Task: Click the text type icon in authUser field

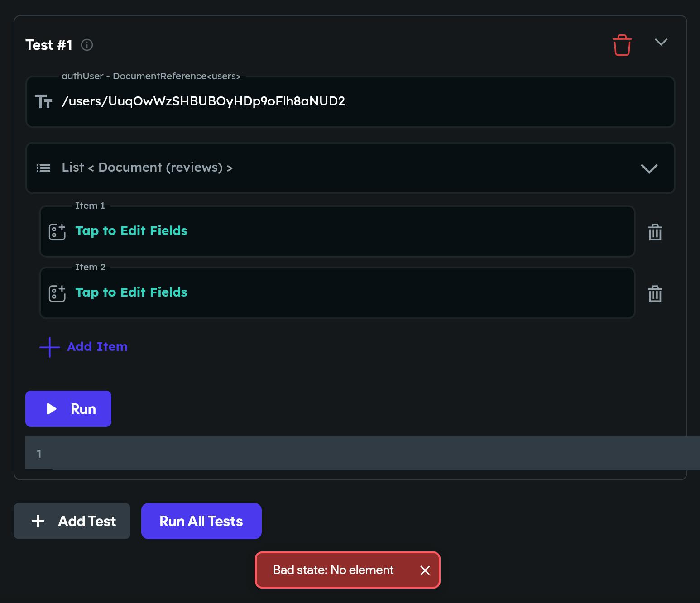Action: (43, 101)
